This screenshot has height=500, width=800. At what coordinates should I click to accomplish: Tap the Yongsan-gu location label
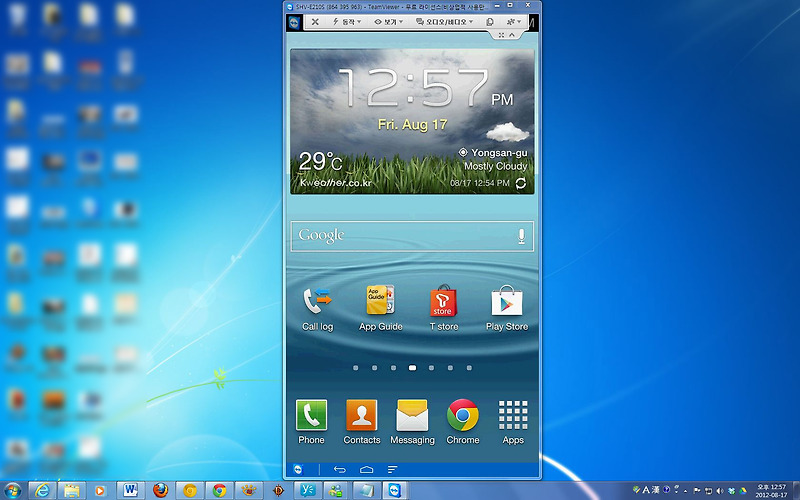[x=499, y=153]
